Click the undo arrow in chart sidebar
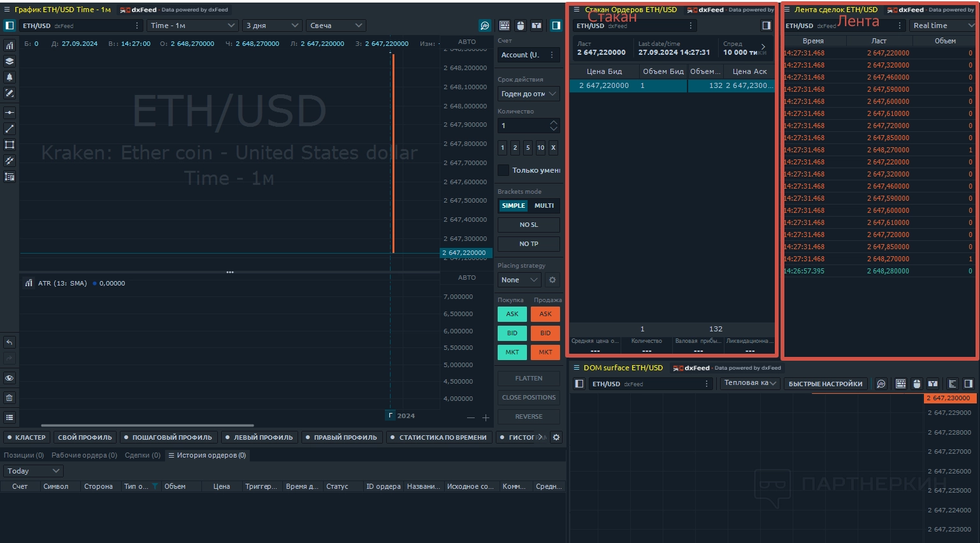980x543 pixels. [x=10, y=342]
